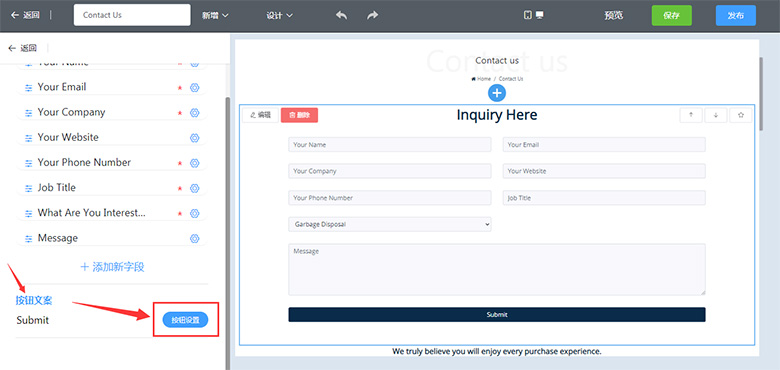The height and width of the screenshot is (370, 780).
Task: Click the Job Title input in form preview
Action: pos(604,198)
